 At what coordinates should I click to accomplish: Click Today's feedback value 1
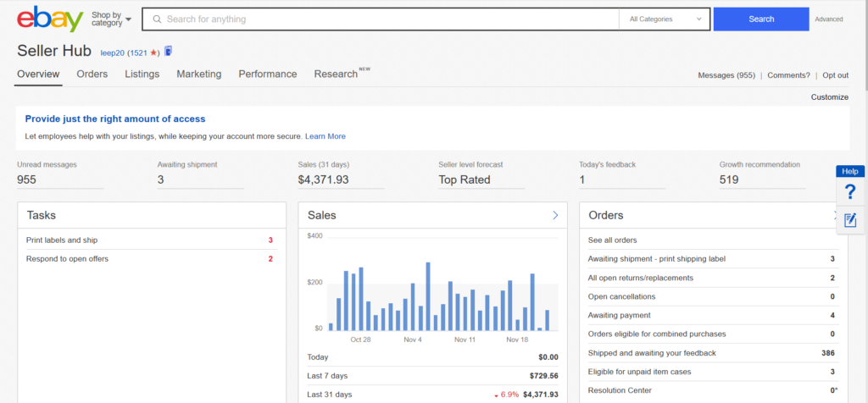[581, 179]
